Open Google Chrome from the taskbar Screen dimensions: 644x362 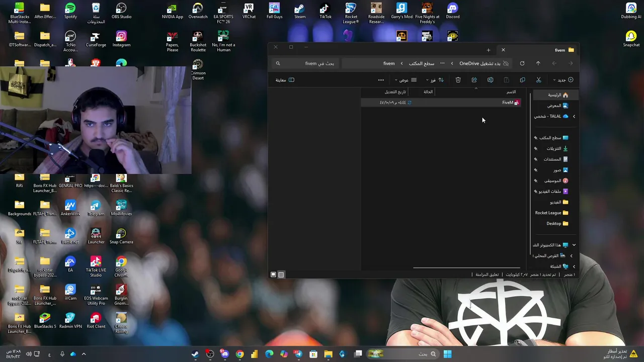point(240,354)
